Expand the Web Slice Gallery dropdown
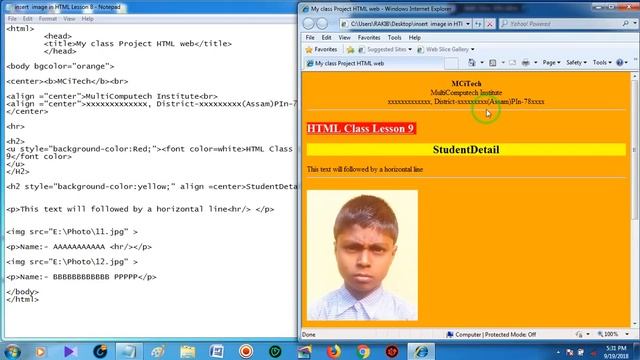 pyautogui.click(x=473, y=49)
